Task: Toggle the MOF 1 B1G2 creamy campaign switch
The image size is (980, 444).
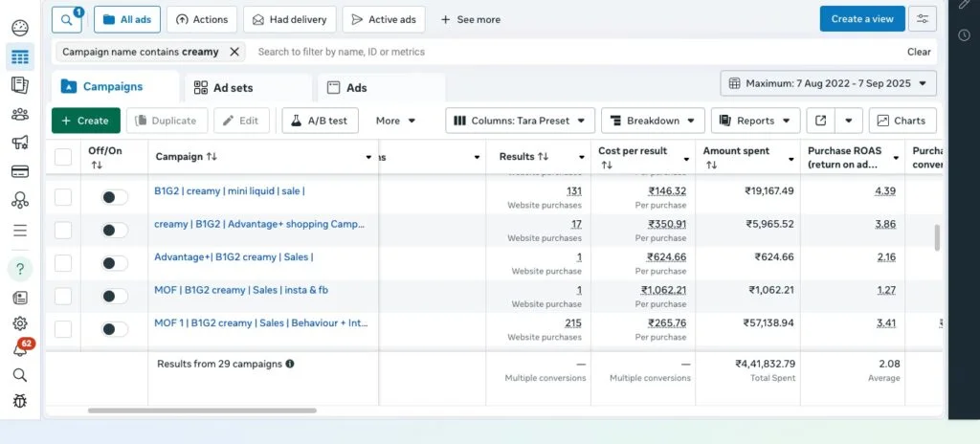Action: 114,329
